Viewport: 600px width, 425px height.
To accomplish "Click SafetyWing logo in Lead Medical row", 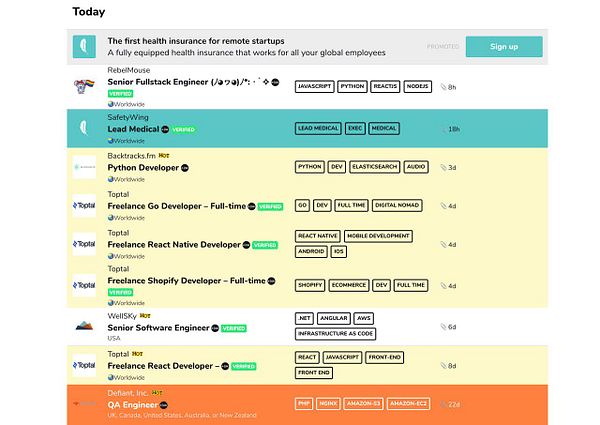I will [84, 129].
